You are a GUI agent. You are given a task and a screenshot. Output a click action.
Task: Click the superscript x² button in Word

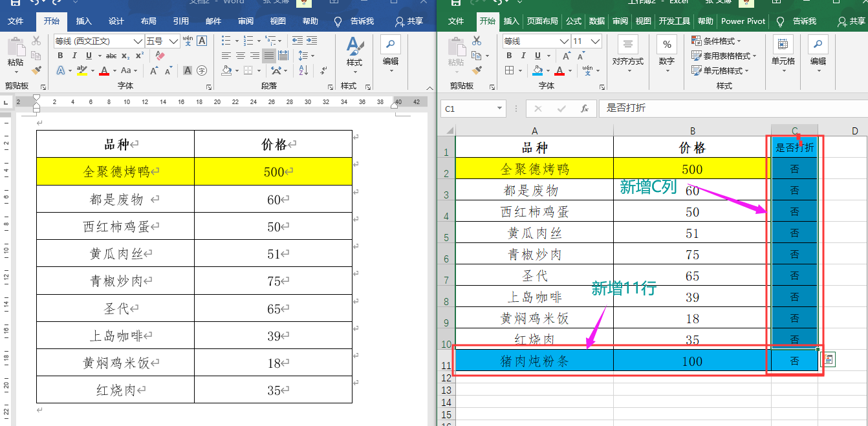(x=140, y=56)
